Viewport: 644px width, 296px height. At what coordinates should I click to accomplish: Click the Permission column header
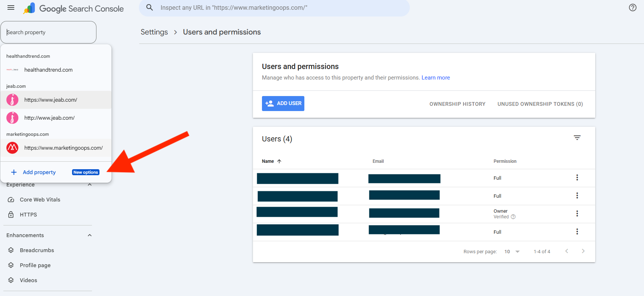coord(505,161)
